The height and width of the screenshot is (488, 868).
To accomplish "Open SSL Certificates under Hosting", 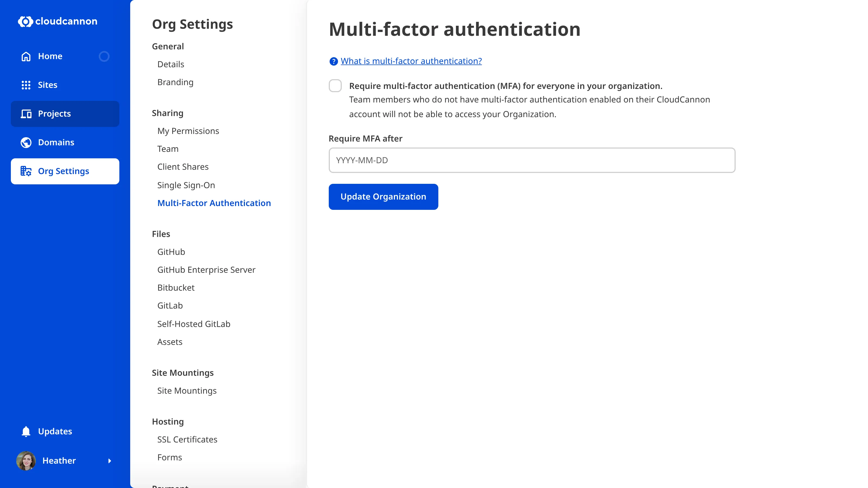I will [187, 439].
